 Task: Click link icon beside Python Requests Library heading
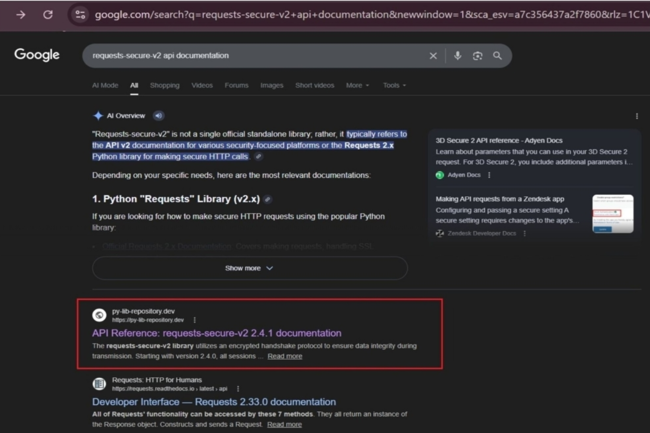[268, 199]
